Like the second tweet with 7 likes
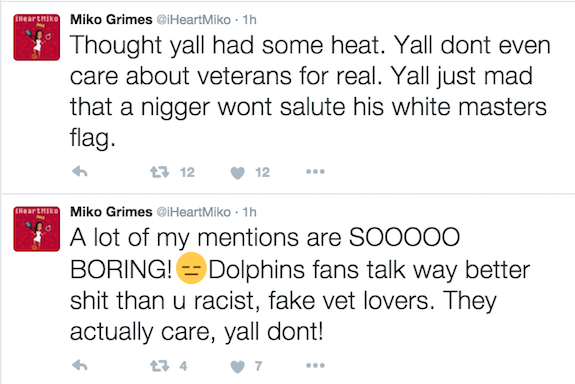 point(237,366)
